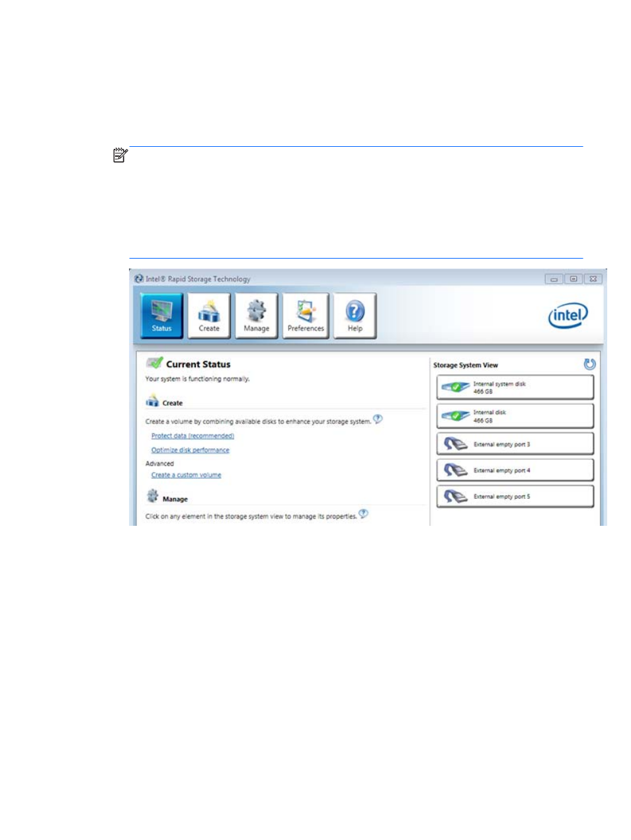Click the Internal disk drive icon
631x840 pixels.
pos(455,416)
